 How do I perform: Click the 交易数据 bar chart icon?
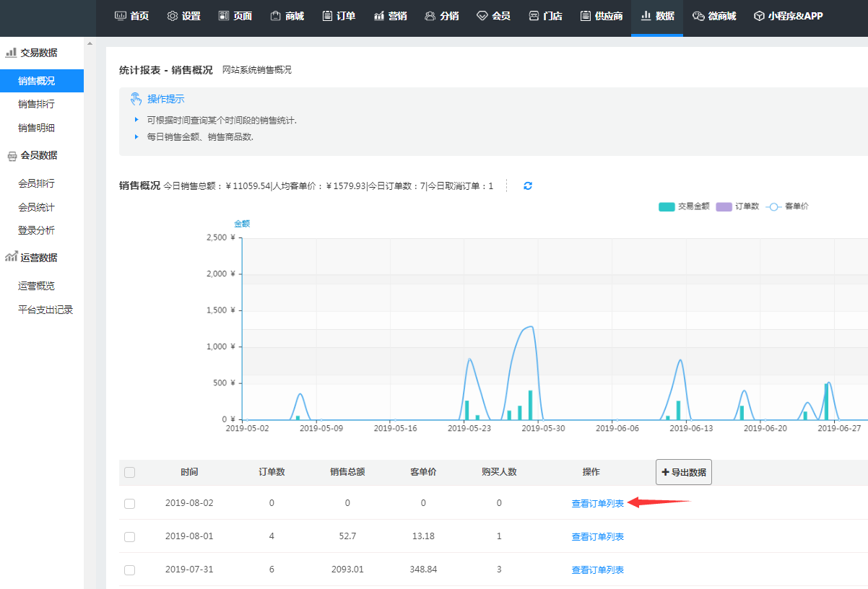pos(11,53)
